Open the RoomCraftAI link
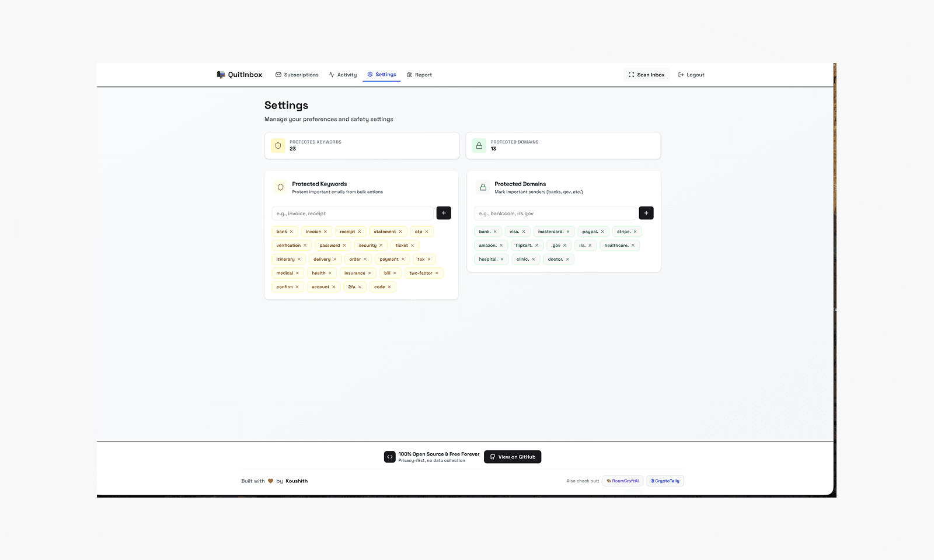Viewport: 934px width, 560px height. (x=622, y=481)
